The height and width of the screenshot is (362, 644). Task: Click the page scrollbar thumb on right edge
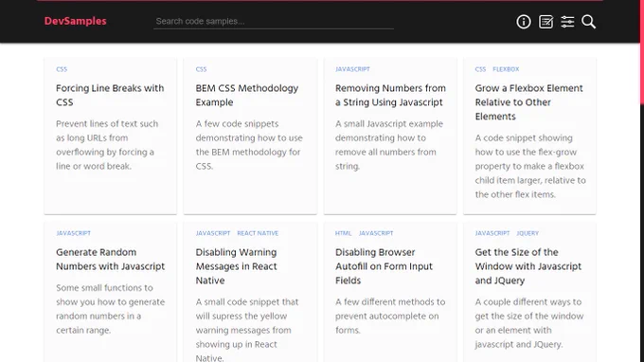[x=641, y=53]
